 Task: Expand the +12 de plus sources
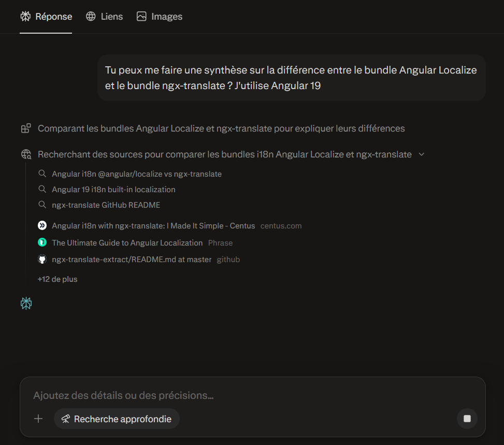57,279
